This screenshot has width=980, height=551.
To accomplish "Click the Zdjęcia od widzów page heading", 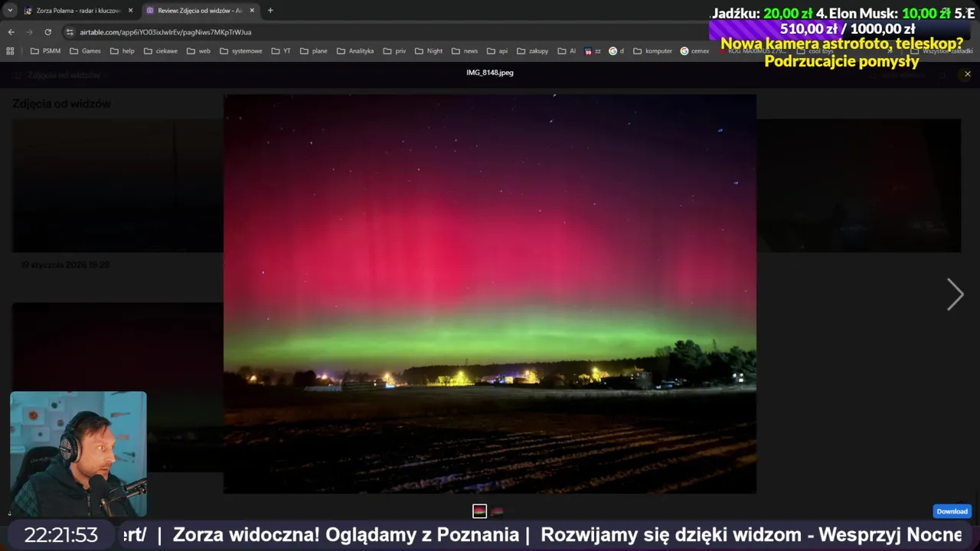I will click(61, 104).
